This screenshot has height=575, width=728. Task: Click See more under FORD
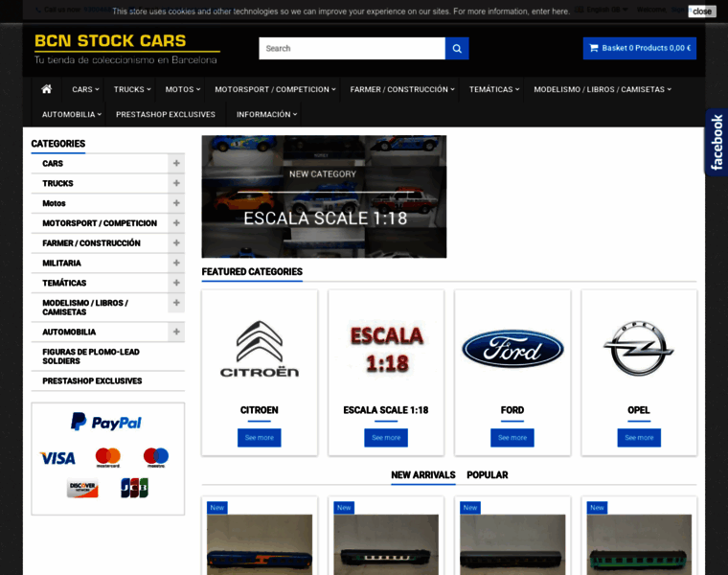[512, 438]
